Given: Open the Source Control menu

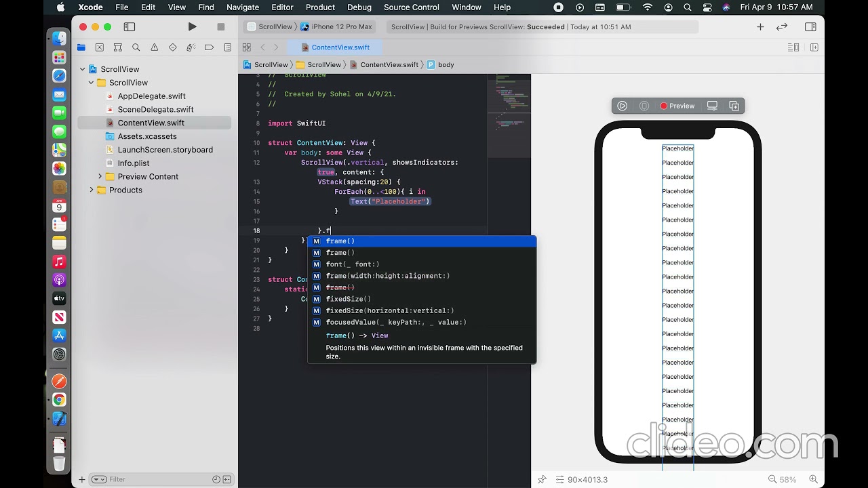Looking at the screenshot, I should click(x=412, y=7).
